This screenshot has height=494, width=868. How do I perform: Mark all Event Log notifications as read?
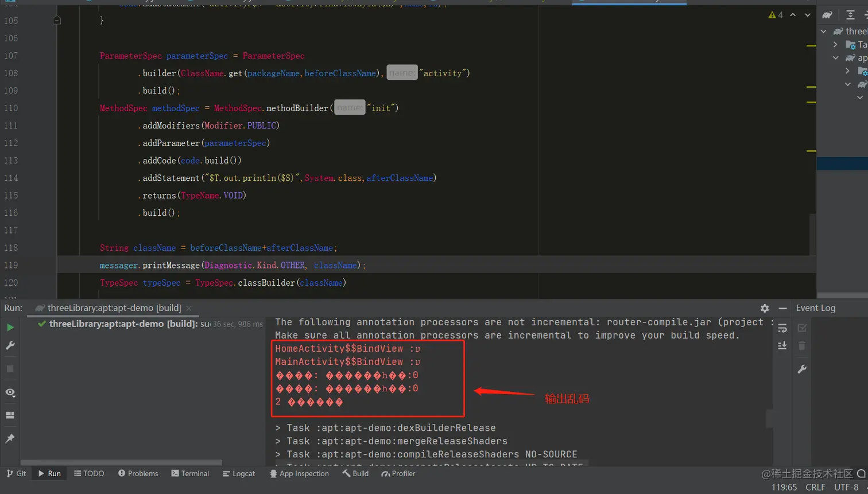click(802, 328)
